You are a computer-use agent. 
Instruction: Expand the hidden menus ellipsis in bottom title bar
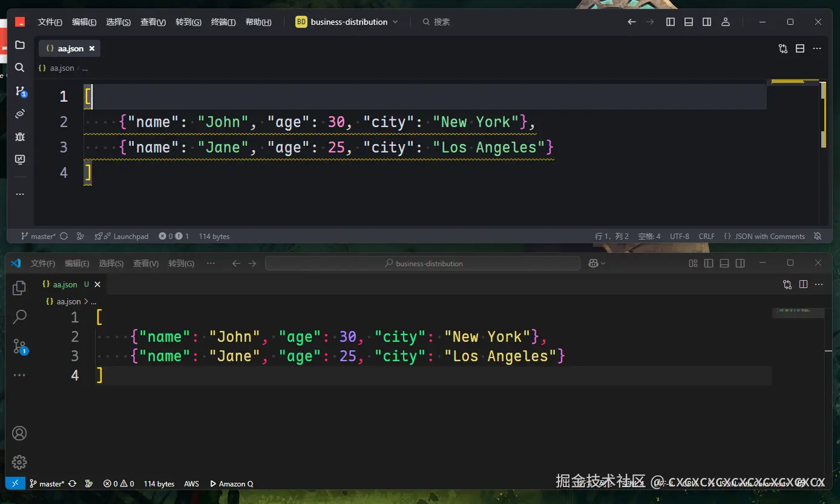click(211, 263)
